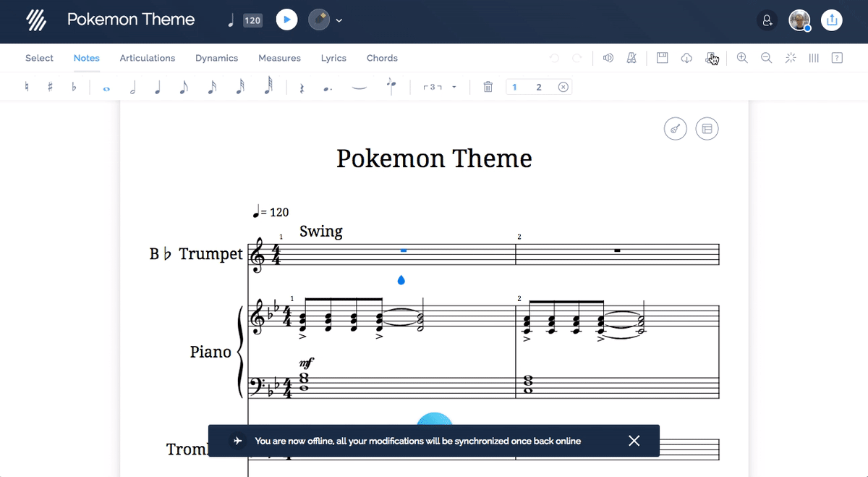868x477 pixels.
Task: Click the circled X in the voice selector
Action: [563, 87]
